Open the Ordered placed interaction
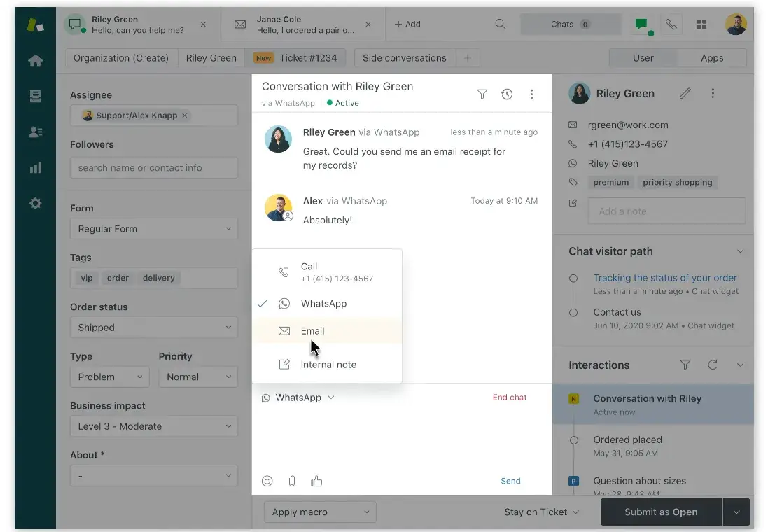The image size is (775, 532). (x=653, y=446)
